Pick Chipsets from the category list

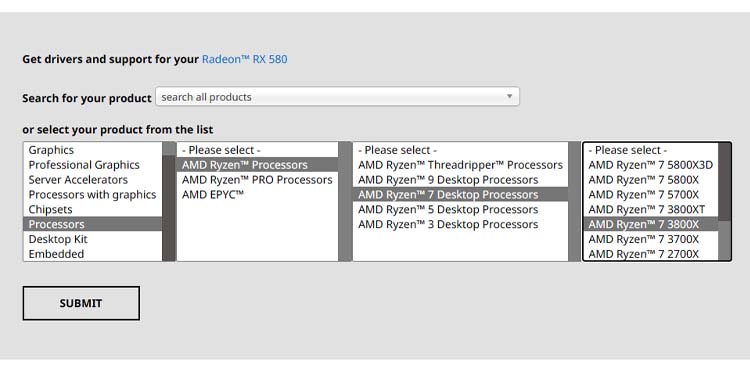tap(93, 210)
